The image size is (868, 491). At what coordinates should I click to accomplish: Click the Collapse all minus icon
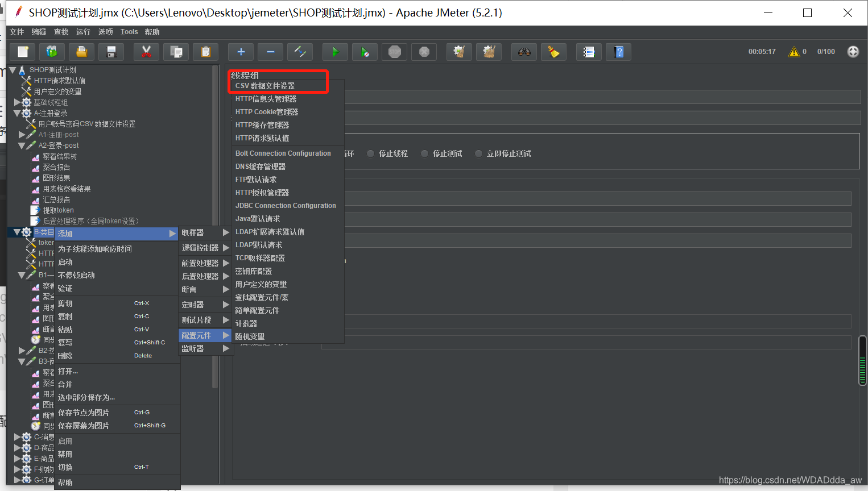pos(270,52)
